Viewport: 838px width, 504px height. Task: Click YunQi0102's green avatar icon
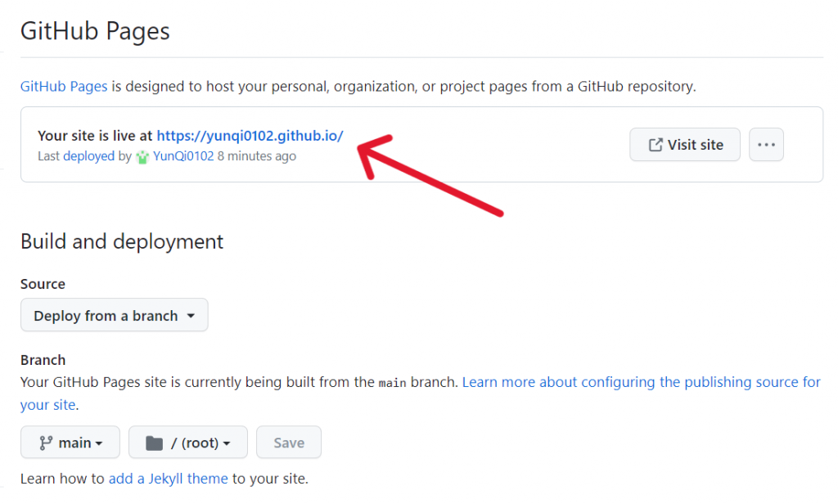coord(142,156)
